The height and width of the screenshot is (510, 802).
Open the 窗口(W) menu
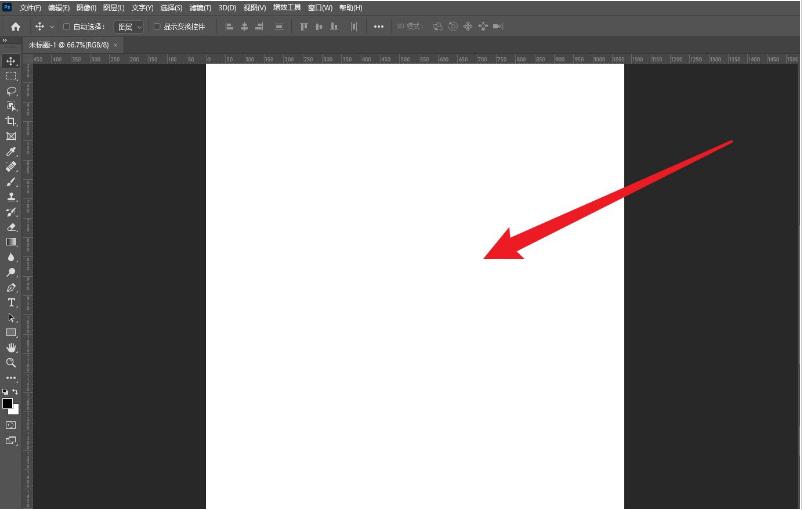point(320,8)
